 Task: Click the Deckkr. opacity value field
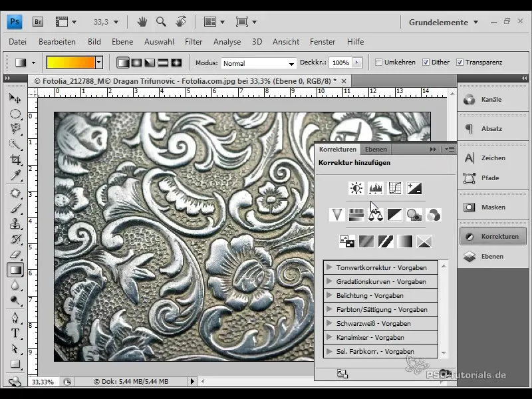click(340, 63)
